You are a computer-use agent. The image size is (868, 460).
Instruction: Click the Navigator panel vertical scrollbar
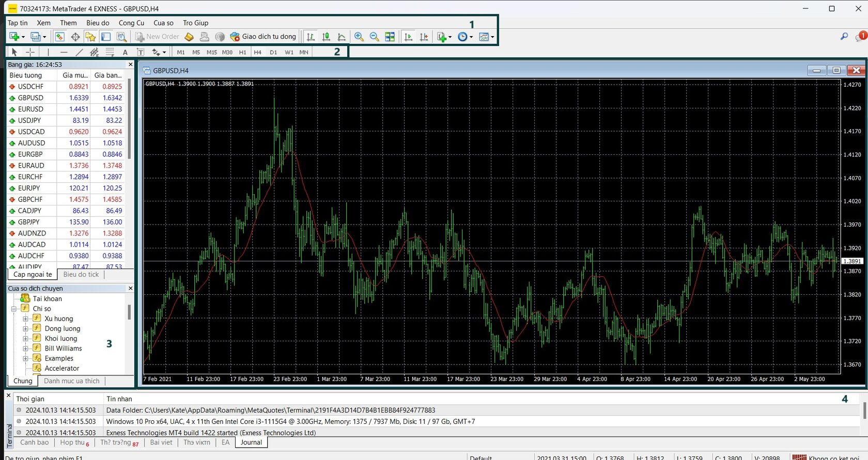click(129, 312)
